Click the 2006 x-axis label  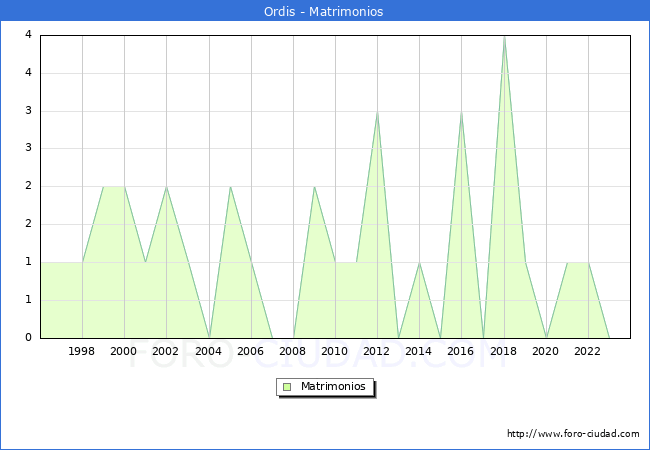tap(250, 351)
